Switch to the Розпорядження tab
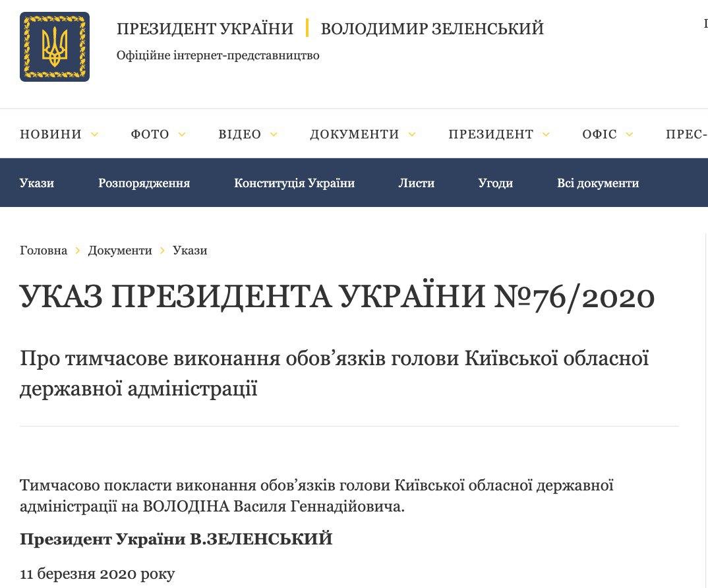The image size is (708, 588). (x=144, y=183)
